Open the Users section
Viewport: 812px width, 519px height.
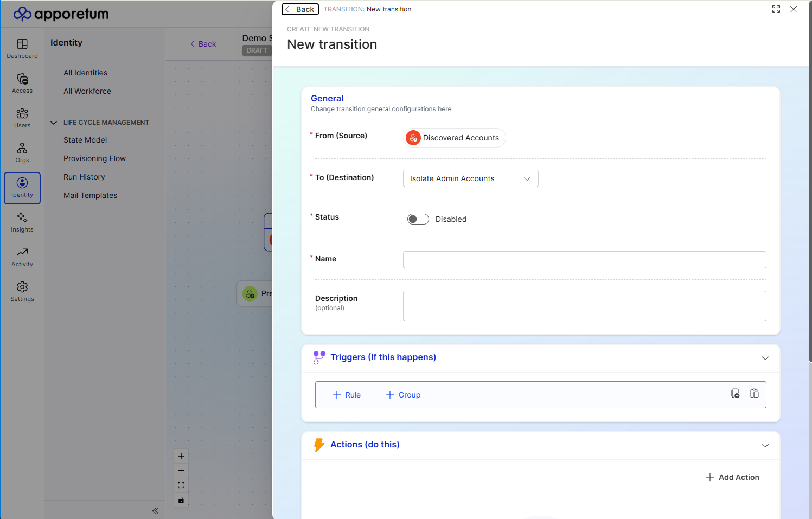coord(22,117)
